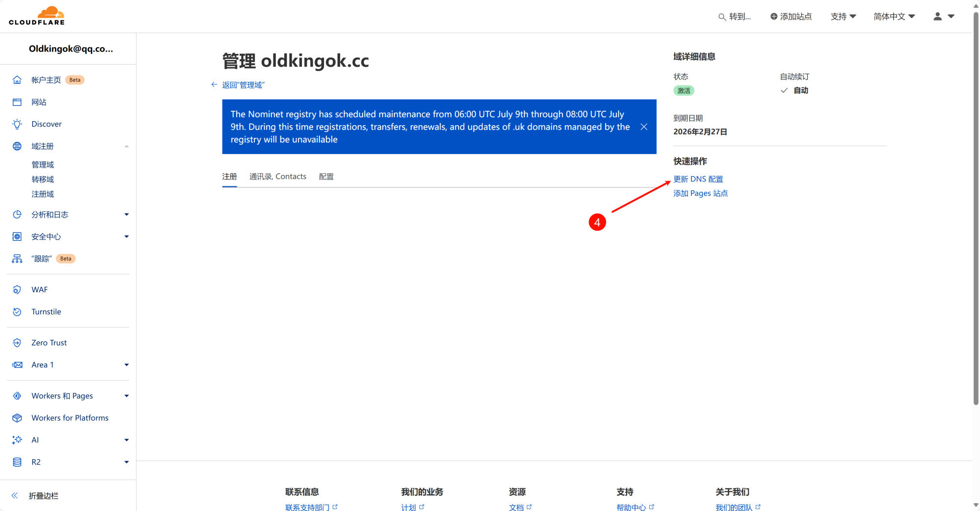This screenshot has height=511, width=980.
Task: Open the 支持 dropdown menu
Action: (x=843, y=16)
